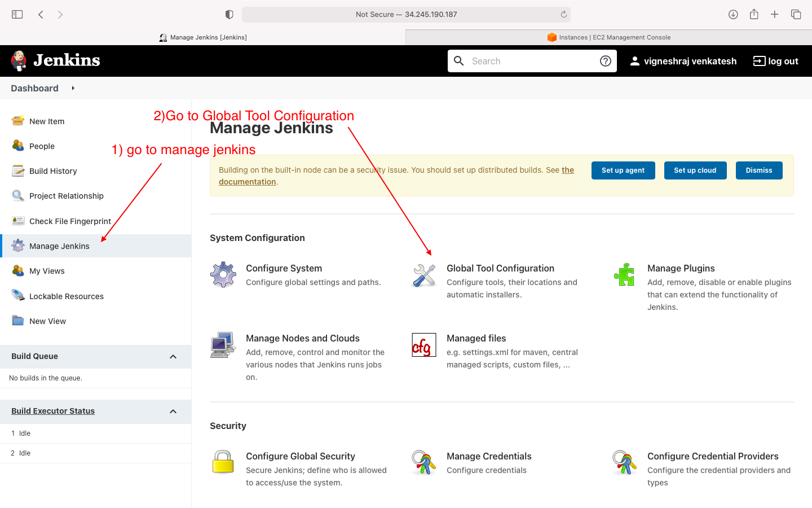812x508 pixels.
Task: Collapse the Build Queue panel
Action: pos(173,356)
